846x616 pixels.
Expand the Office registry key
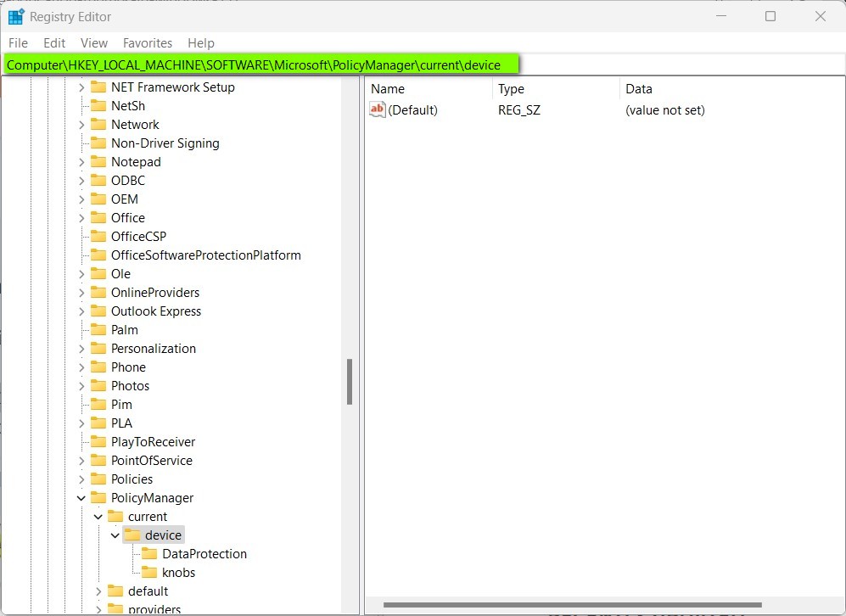tap(81, 217)
